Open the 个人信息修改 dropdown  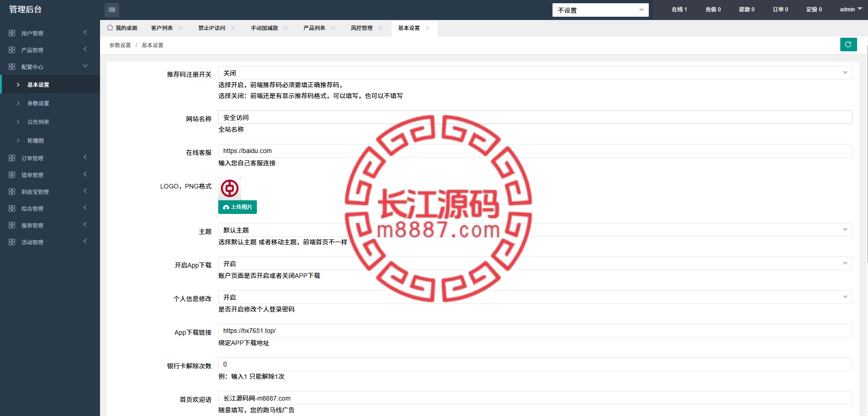click(x=535, y=297)
